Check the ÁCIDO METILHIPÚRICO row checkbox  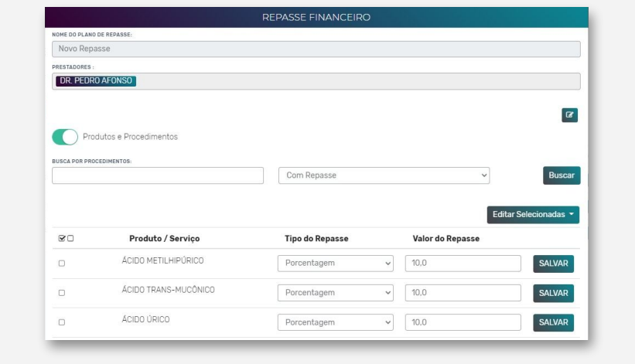62,264
